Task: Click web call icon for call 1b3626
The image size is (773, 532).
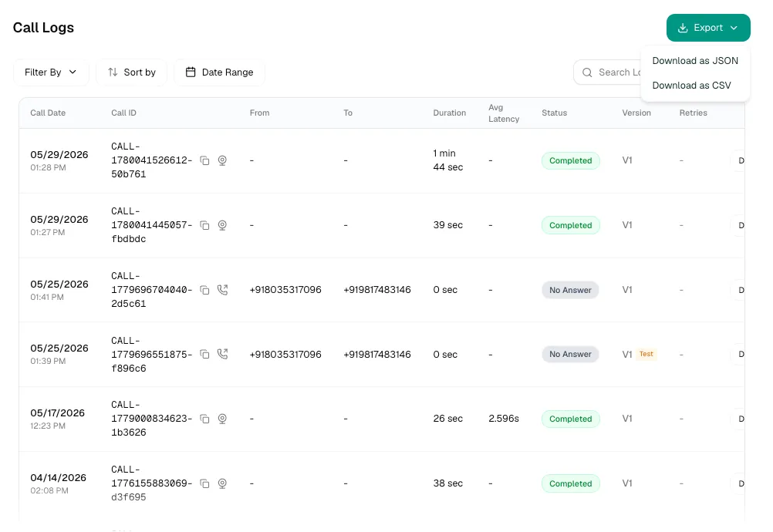Action: click(222, 419)
